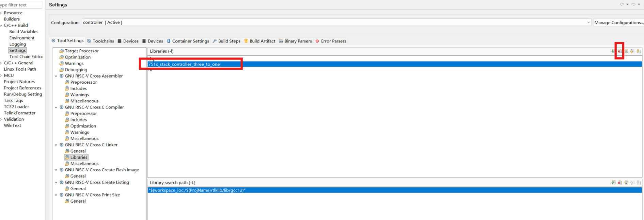
Task: Click Manage Configurations button
Action: (618, 22)
